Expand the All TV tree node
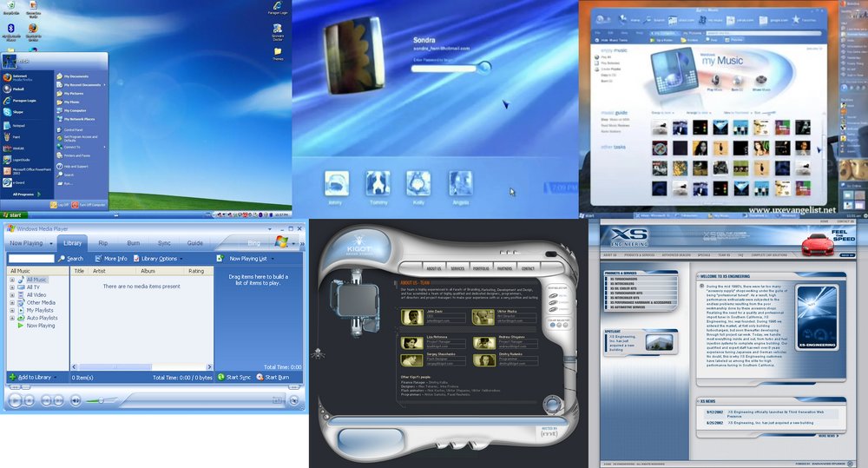 click(x=12, y=287)
